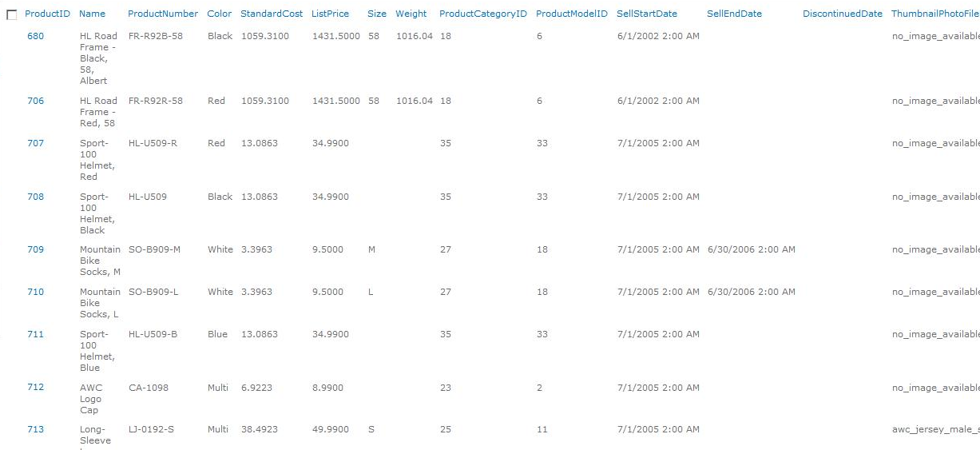Sort by Name column header

[x=92, y=14]
